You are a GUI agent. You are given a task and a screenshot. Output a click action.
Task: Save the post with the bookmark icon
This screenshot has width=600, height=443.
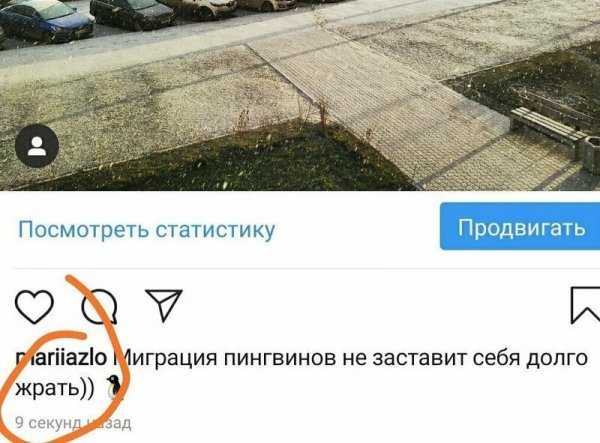[585, 305]
